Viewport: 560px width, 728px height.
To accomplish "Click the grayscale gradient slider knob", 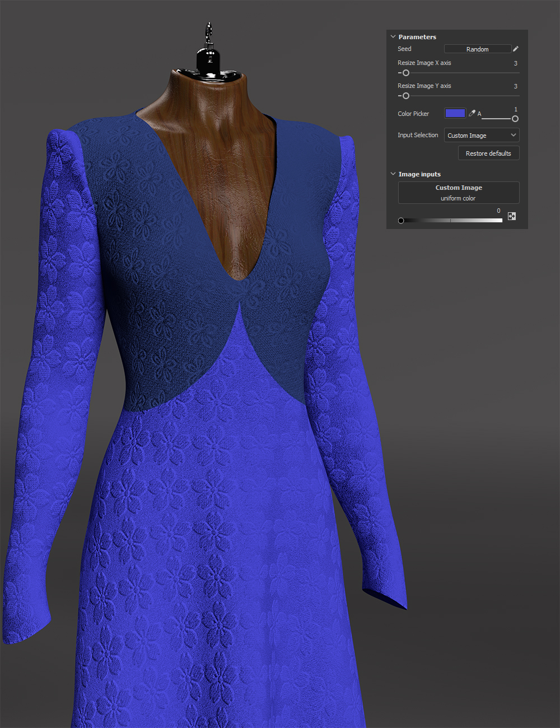I will tap(401, 220).
